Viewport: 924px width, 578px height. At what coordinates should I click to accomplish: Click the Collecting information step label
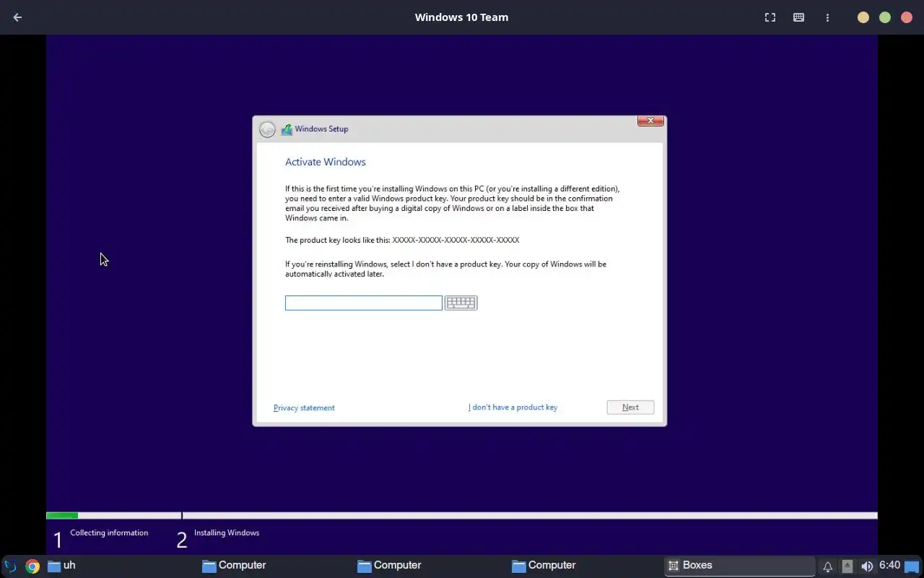point(109,532)
